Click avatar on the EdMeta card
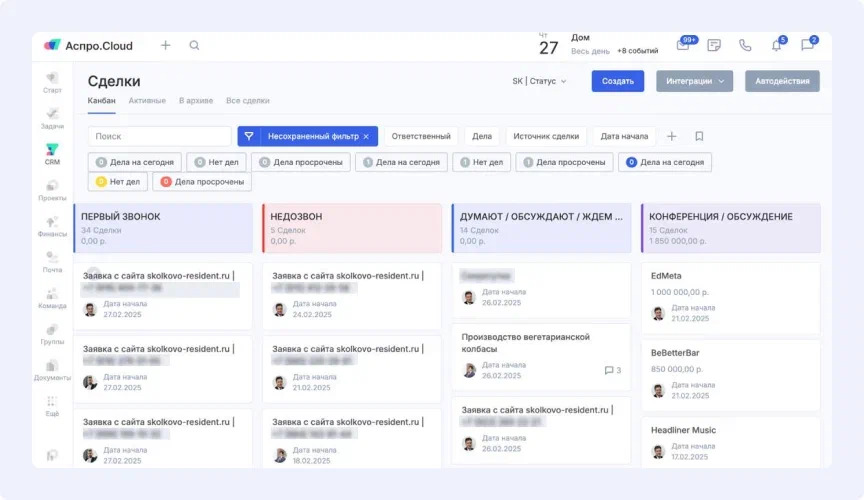The height and width of the screenshot is (500, 864). [658, 313]
